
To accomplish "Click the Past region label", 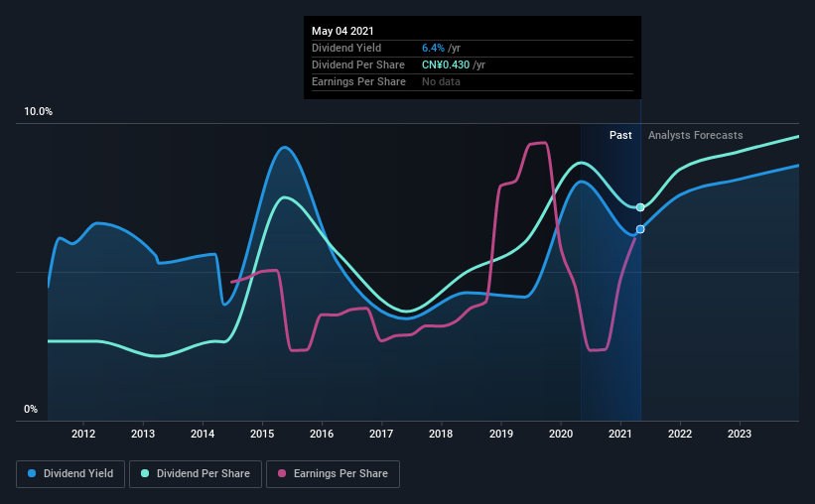I will [620, 135].
